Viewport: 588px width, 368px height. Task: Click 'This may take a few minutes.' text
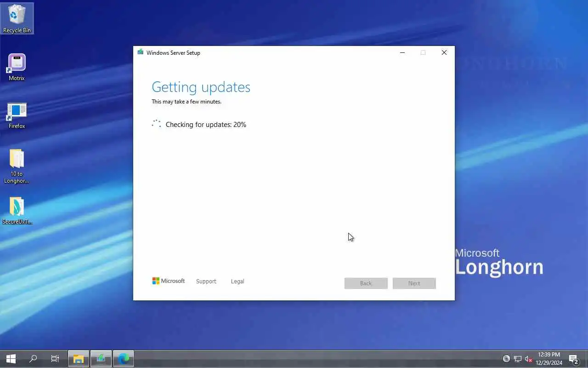[x=187, y=102]
